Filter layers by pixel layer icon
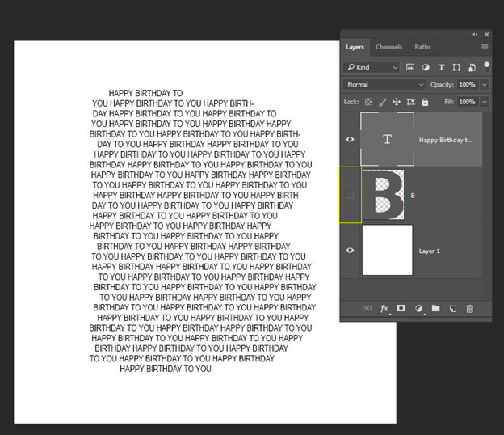Image resolution: width=504 pixels, height=435 pixels. tap(410, 67)
